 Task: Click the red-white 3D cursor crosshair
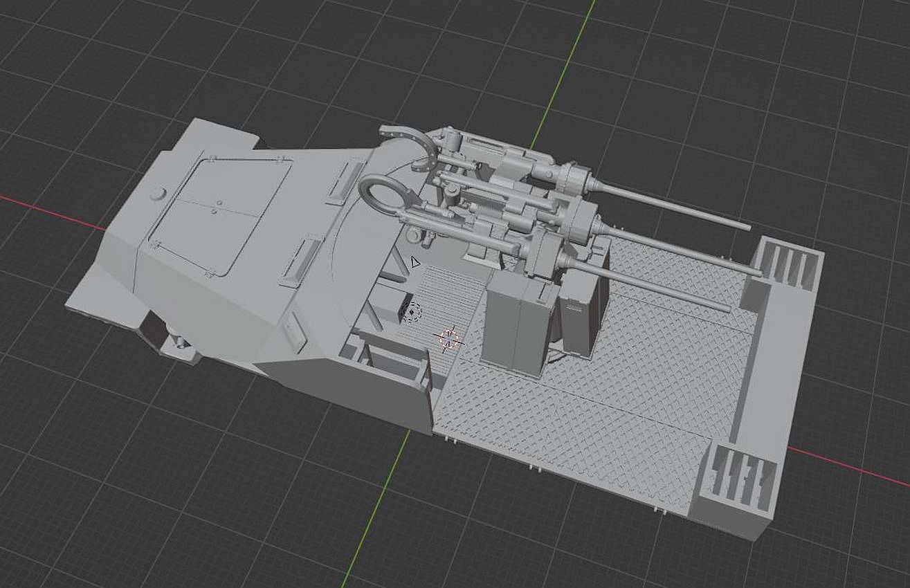[x=449, y=338]
